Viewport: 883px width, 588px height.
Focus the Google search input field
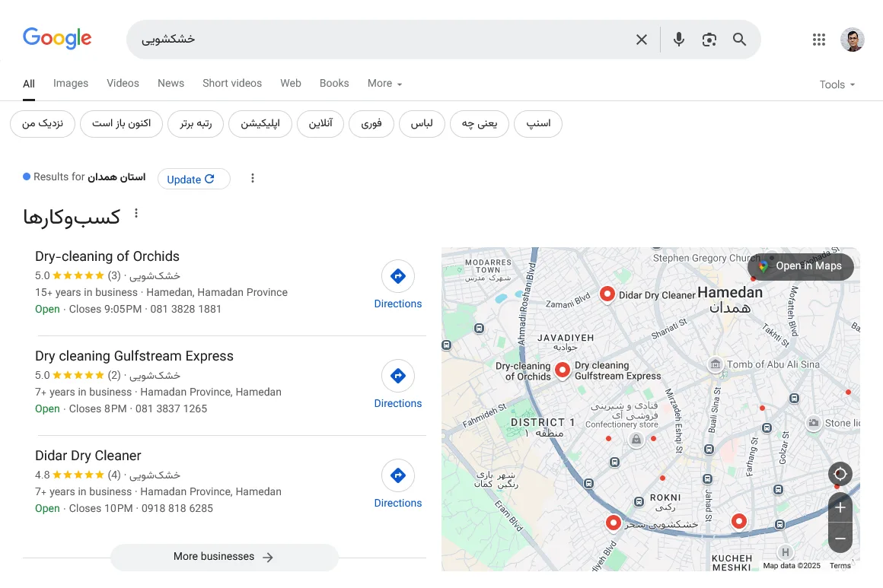(x=383, y=40)
